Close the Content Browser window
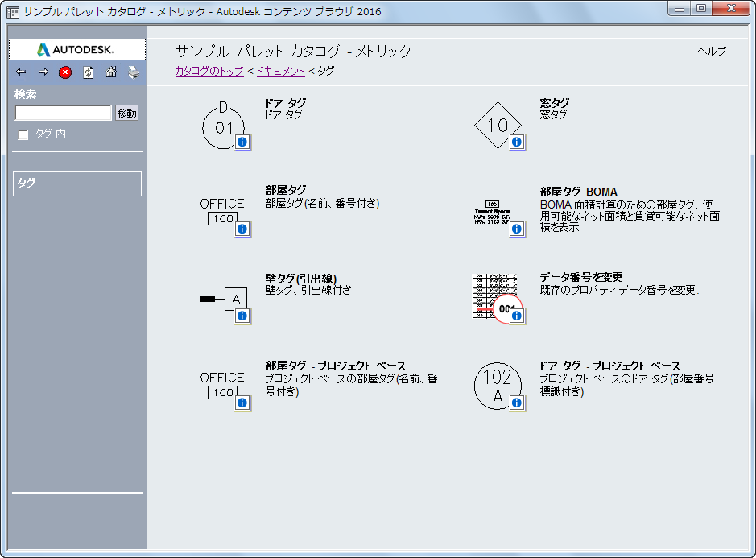Viewport: 756px width, 558px height. click(731, 9)
